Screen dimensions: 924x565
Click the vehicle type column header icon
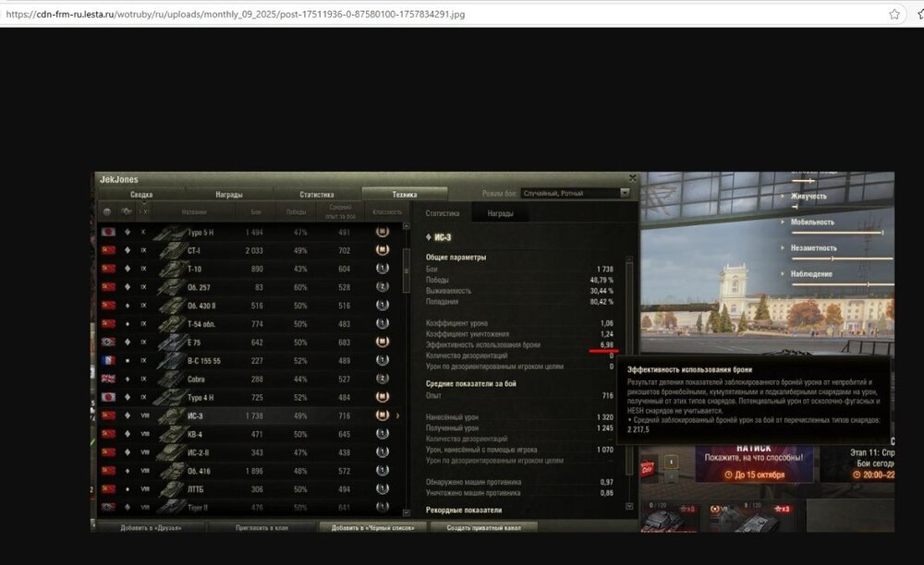[126, 212]
